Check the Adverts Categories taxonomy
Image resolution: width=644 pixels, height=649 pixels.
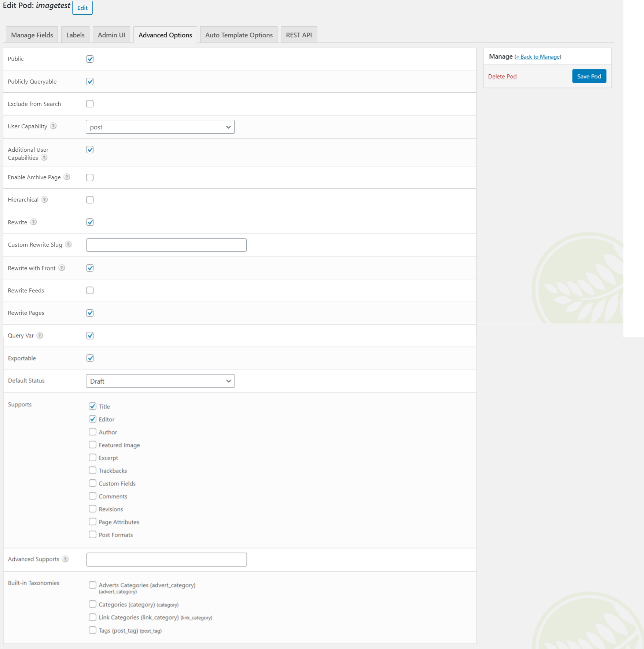(x=92, y=585)
